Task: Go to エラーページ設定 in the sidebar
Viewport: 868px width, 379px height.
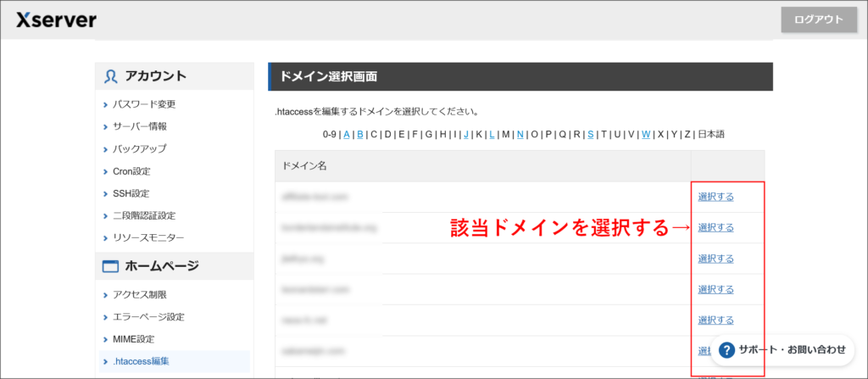Action: (x=148, y=316)
